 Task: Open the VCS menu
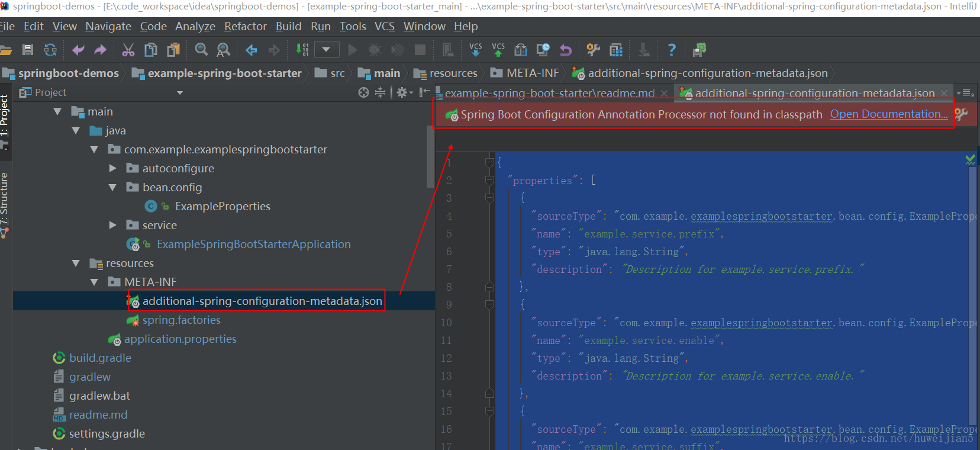[x=385, y=27]
